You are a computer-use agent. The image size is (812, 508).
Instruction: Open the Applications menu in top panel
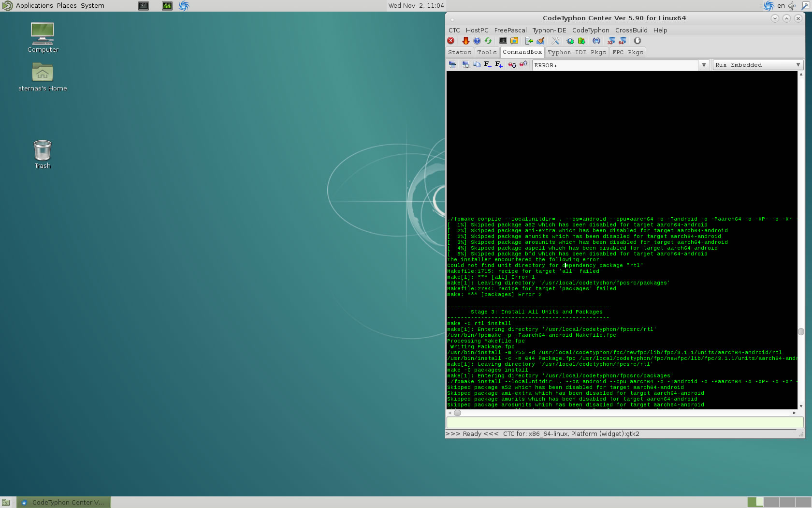[x=34, y=6]
